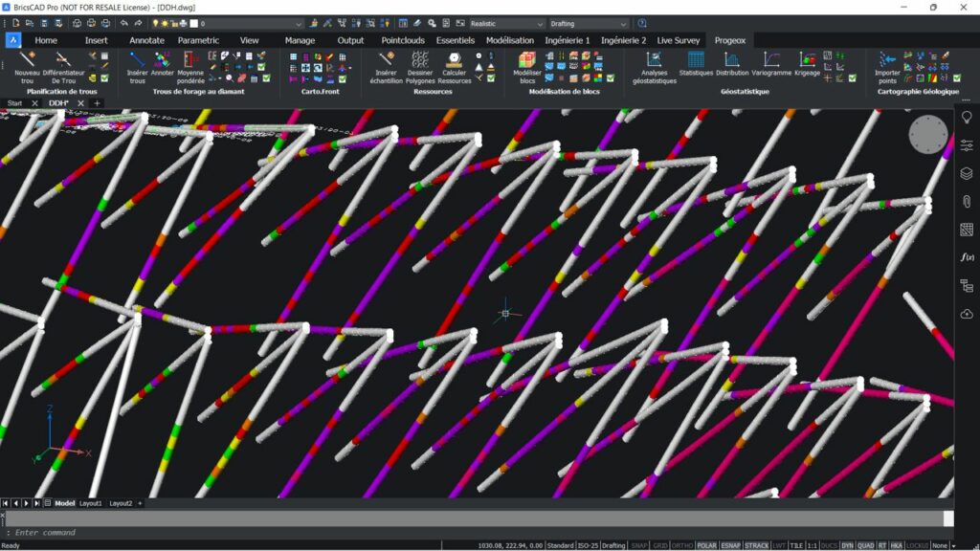The image size is (980, 551).
Task: Click the Standard text style in status bar
Action: tap(560, 545)
